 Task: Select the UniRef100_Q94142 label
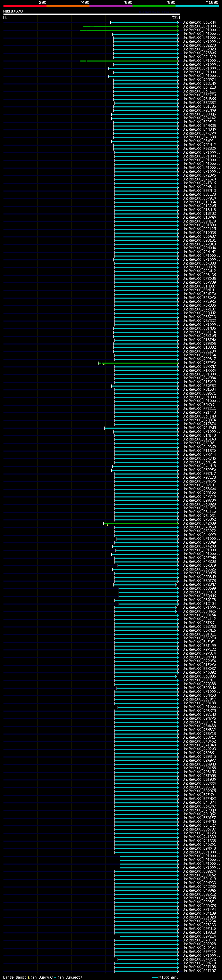(x=199, y=118)
